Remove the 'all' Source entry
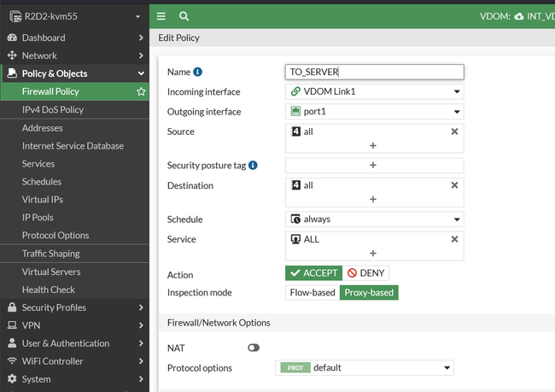This screenshot has width=555, height=392. 454,132
